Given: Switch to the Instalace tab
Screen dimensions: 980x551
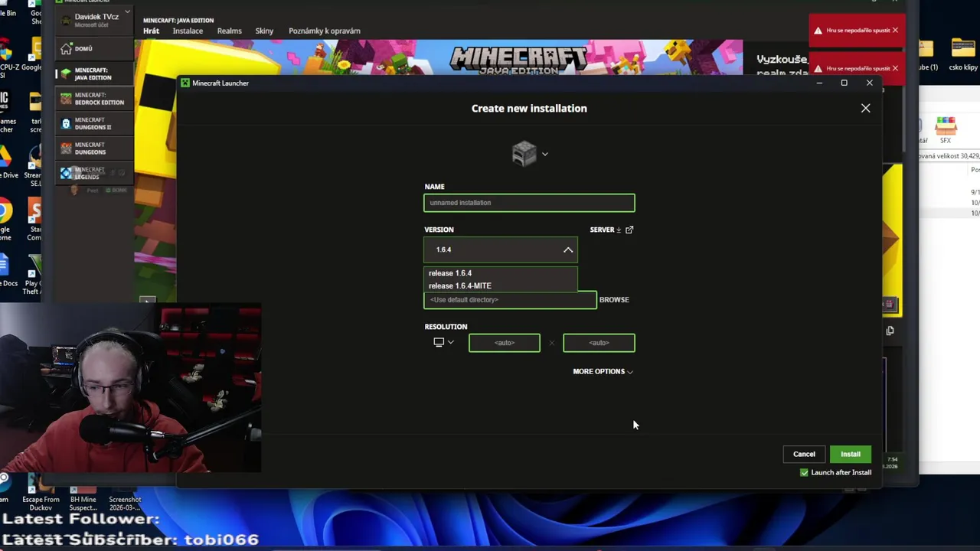Looking at the screenshot, I should (188, 31).
